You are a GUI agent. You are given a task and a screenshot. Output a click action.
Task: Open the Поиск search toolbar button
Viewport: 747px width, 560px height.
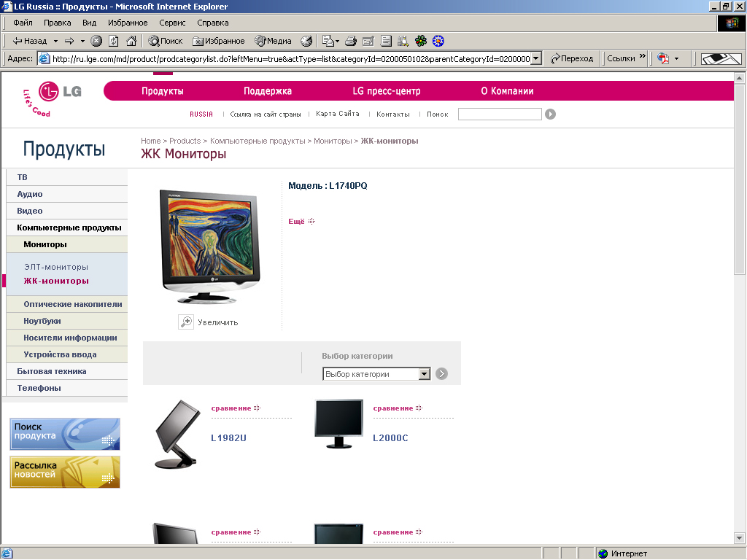click(166, 41)
